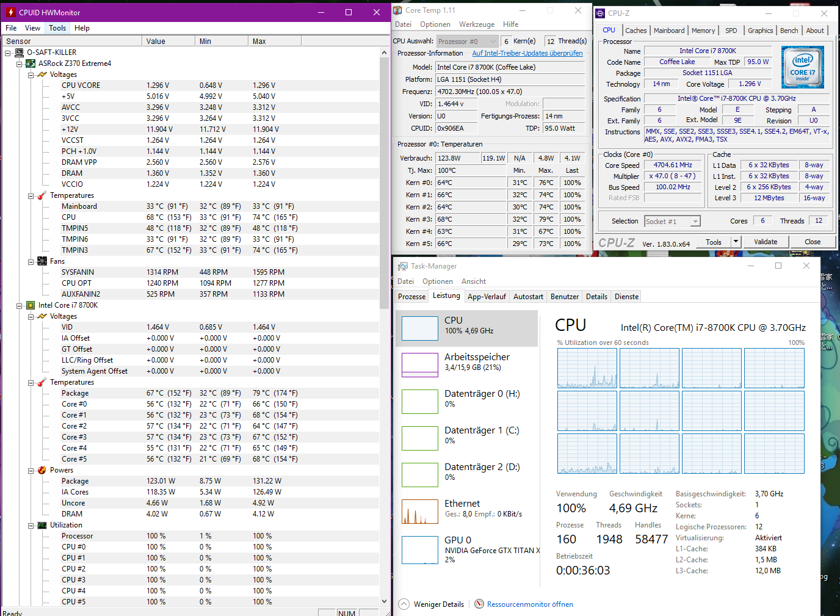Switch to the Details tab in Task-Manager
This screenshot has height=616, width=840.
coord(596,297)
